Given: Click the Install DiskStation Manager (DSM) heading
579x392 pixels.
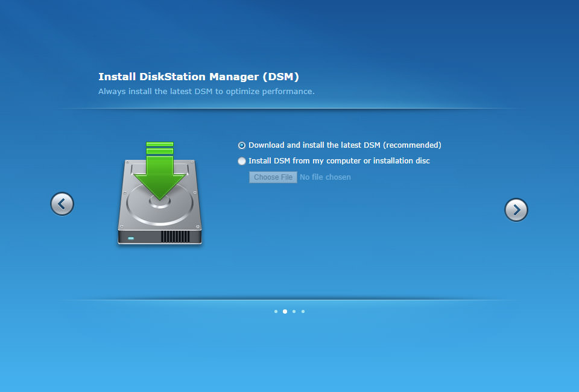Looking at the screenshot, I should tap(198, 77).
